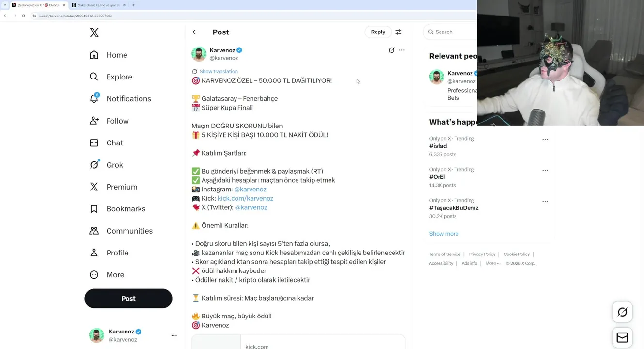The image size is (644, 349).
Task: Open Ads info footer link
Action: [x=469, y=263]
